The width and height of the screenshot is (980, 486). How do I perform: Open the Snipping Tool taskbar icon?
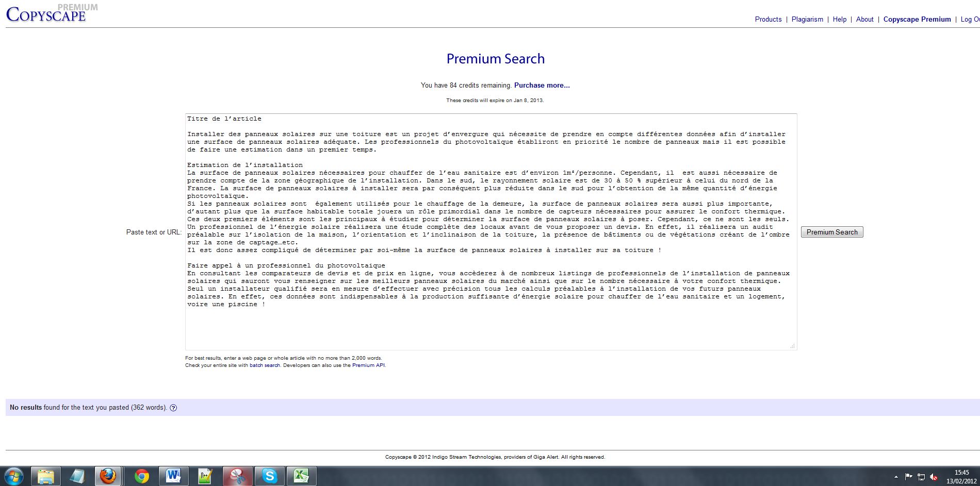click(x=237, y=476)
